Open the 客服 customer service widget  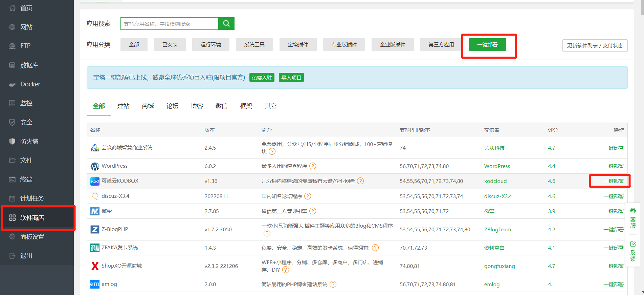633,218
